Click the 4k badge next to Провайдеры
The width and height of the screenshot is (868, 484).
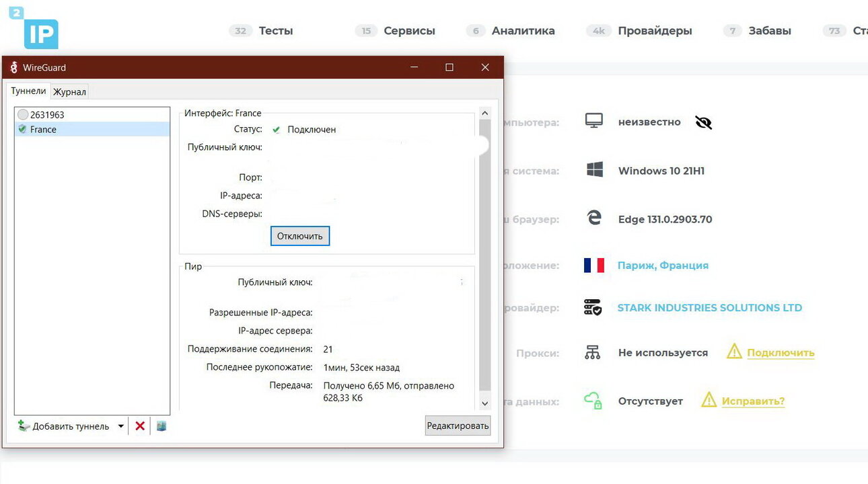[x=598, y=30]
